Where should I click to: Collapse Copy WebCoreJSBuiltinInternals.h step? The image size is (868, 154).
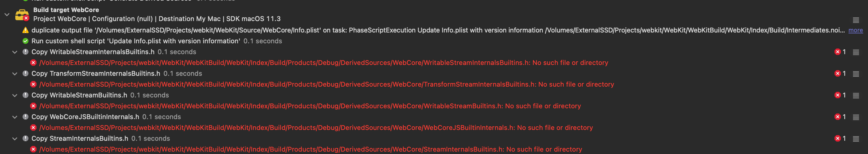point(14,117)
